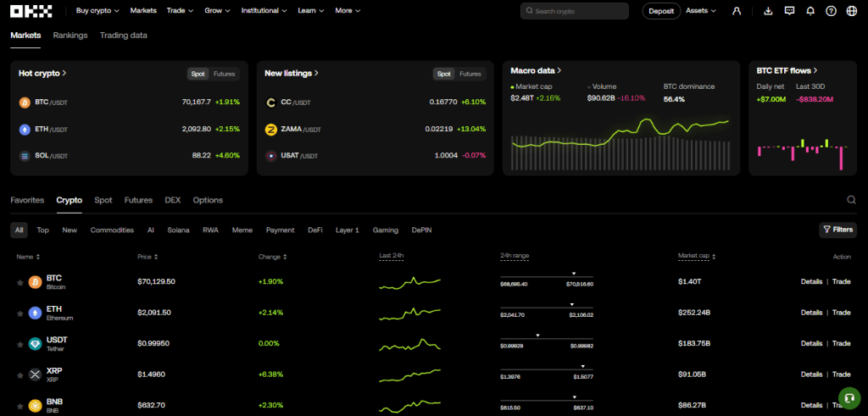Image resolution: width=868 pixels, height=416 pixels.
Task: Click the Tether coin icon in table
Action: (36, 343)
